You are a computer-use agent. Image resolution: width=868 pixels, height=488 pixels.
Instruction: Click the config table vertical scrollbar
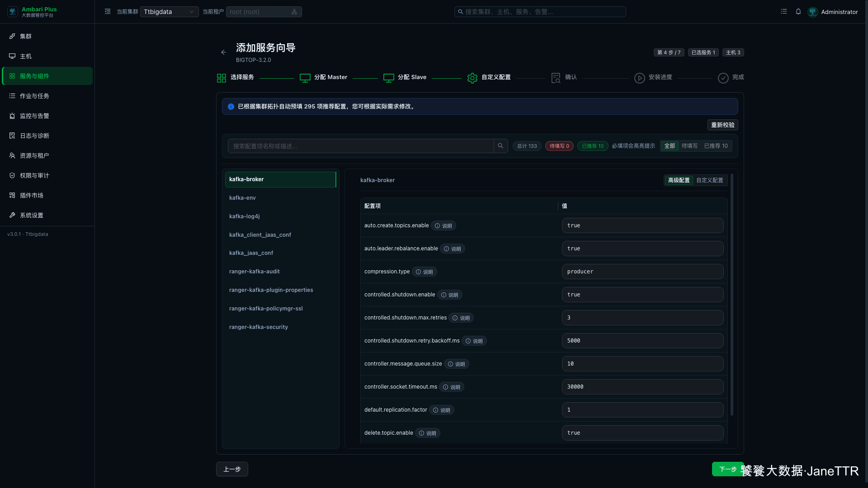732,295
